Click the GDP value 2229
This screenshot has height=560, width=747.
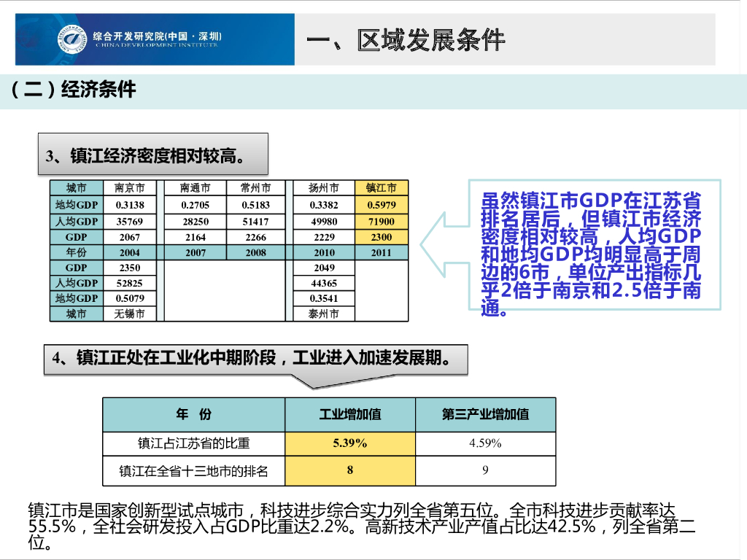pyautogui.click(x=324, y=237)
